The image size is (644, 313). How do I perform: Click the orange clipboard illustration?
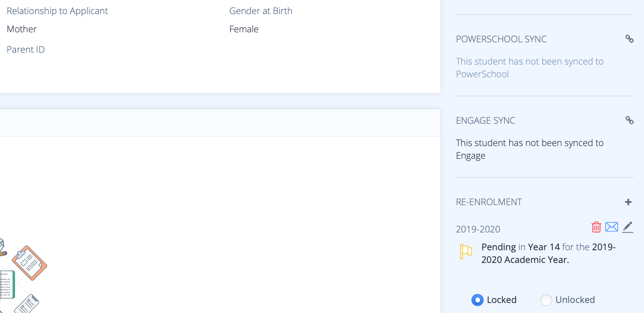click(30, 263)
